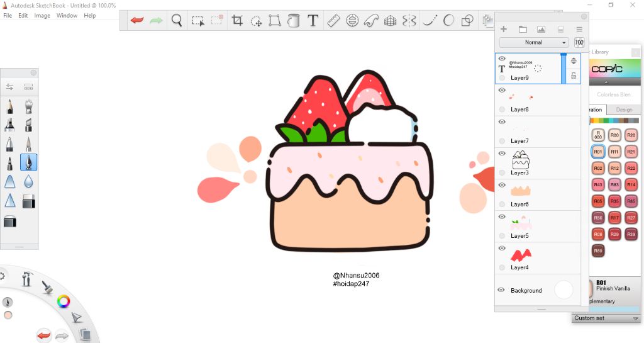Open the Draw Styles shapes tool
This screenshot has height=343, width=644.
[x=467, y=20]
